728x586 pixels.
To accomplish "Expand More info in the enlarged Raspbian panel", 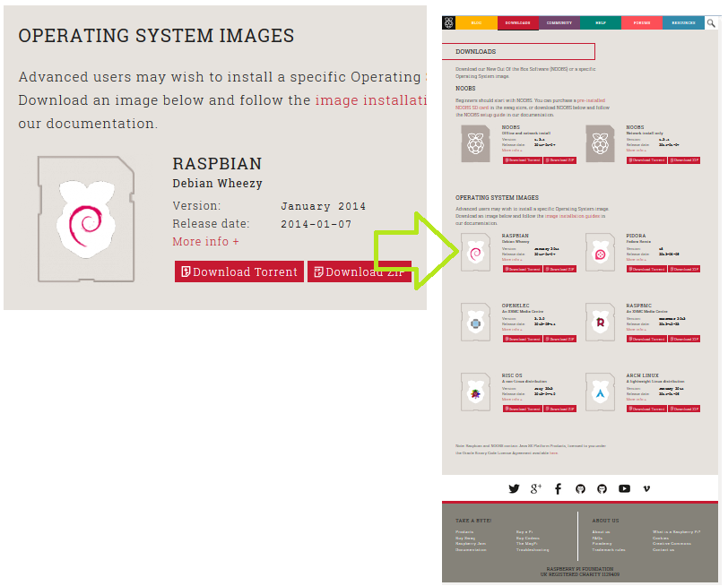I will 205,242.
